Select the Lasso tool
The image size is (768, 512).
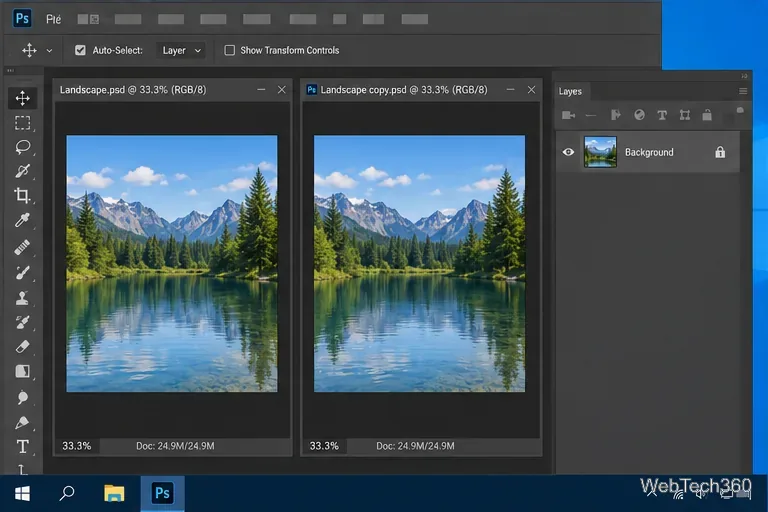[23, 147]
